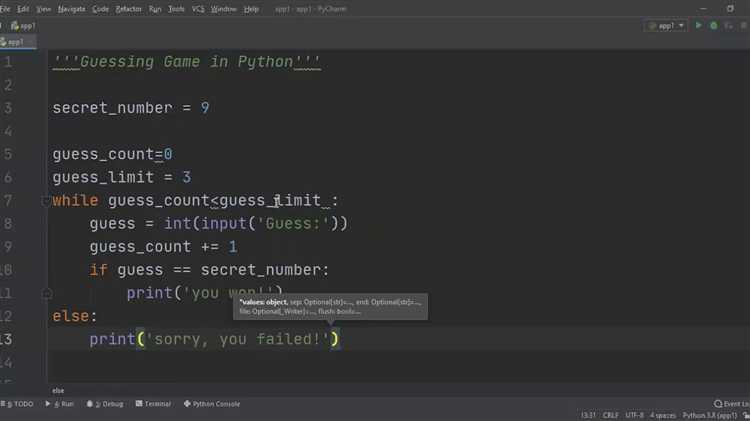The image size is (750, 421).
Task: Click the int(input('Guess:')) call on line 8
Action: (256, 223)
